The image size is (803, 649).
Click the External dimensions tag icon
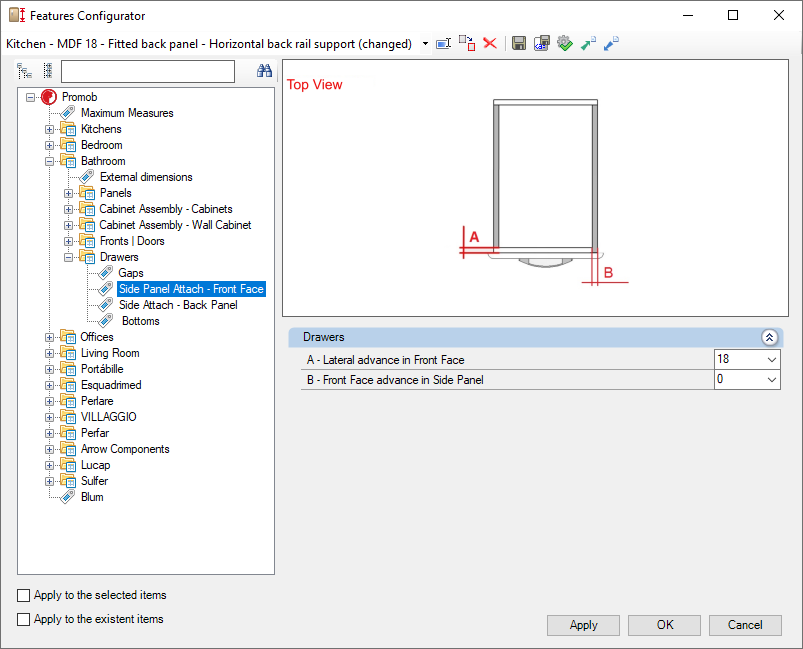[87, 177]
